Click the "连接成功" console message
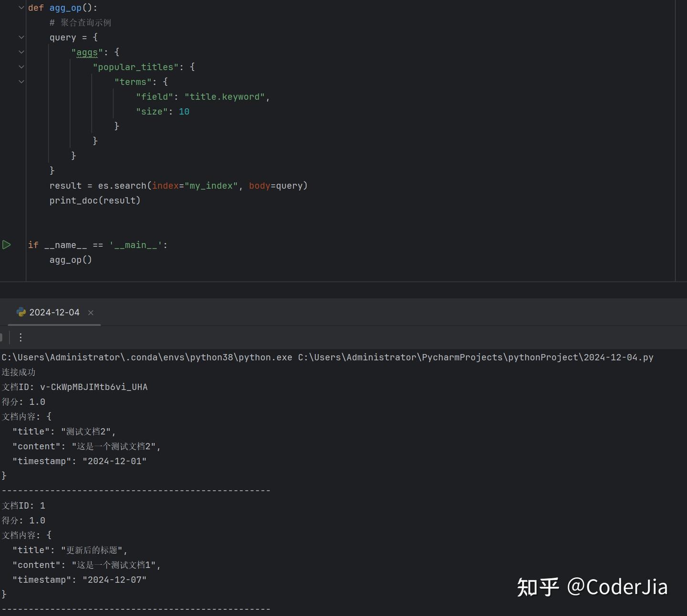The image size is (687, 616). coord(18,372)
